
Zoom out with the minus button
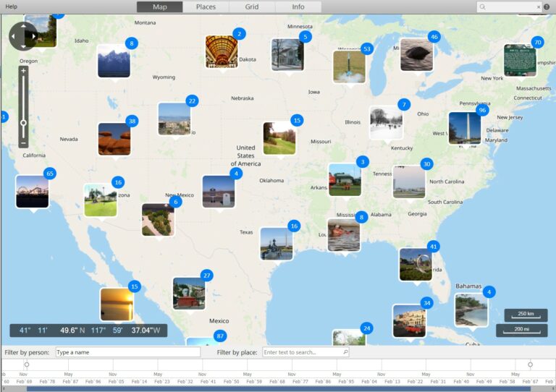[x=23, y=143]
